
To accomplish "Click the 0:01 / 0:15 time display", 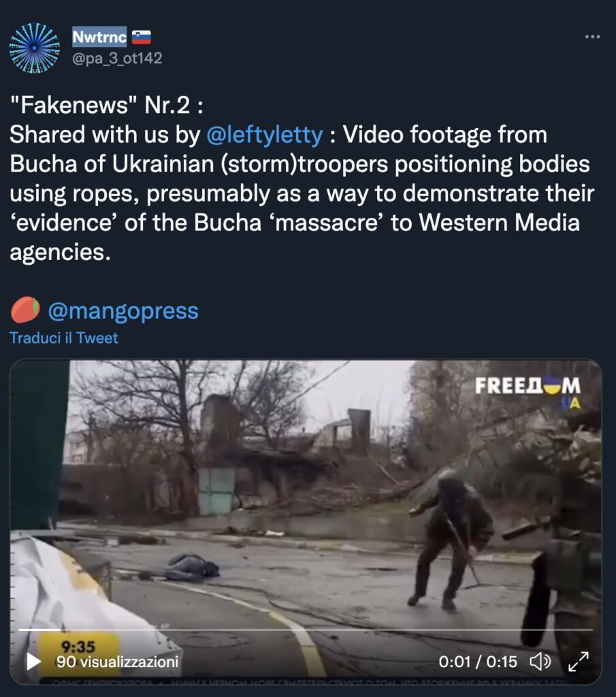I will (x=478, y=662).
